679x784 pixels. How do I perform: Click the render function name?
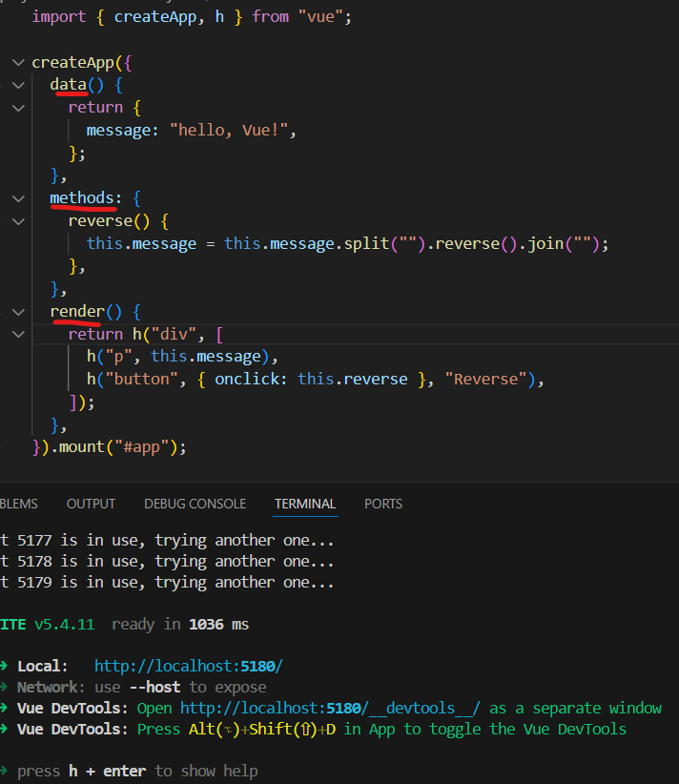click(77, 312)
